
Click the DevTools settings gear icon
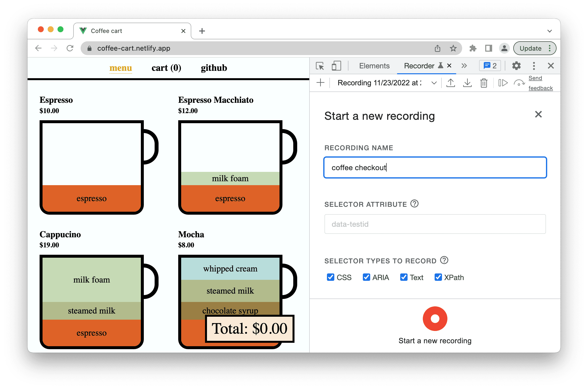click(x=517, y=67)
